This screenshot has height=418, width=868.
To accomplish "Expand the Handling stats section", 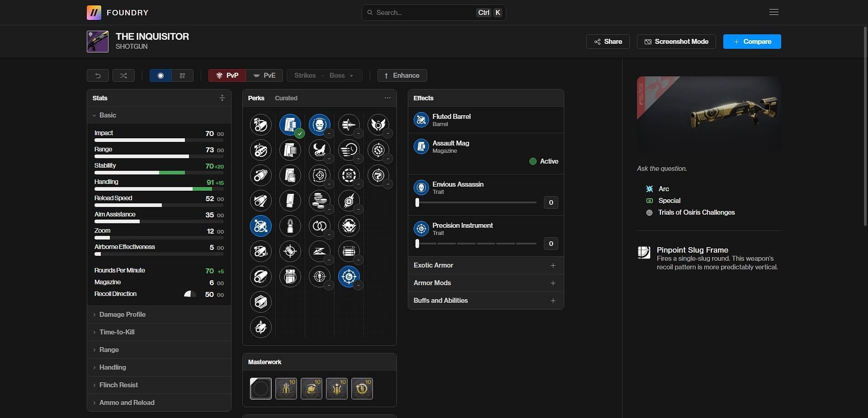I will click(x=159, y=367).
